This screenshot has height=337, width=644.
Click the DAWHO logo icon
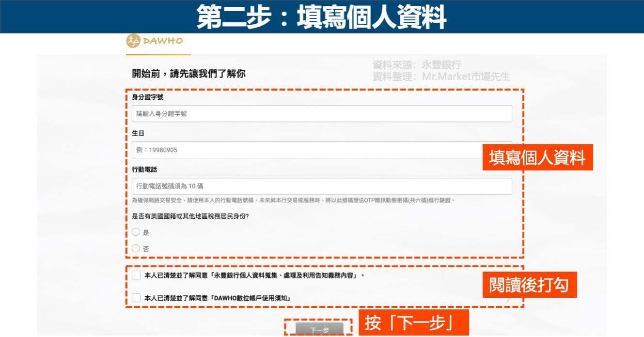click(x=133, y=41)
